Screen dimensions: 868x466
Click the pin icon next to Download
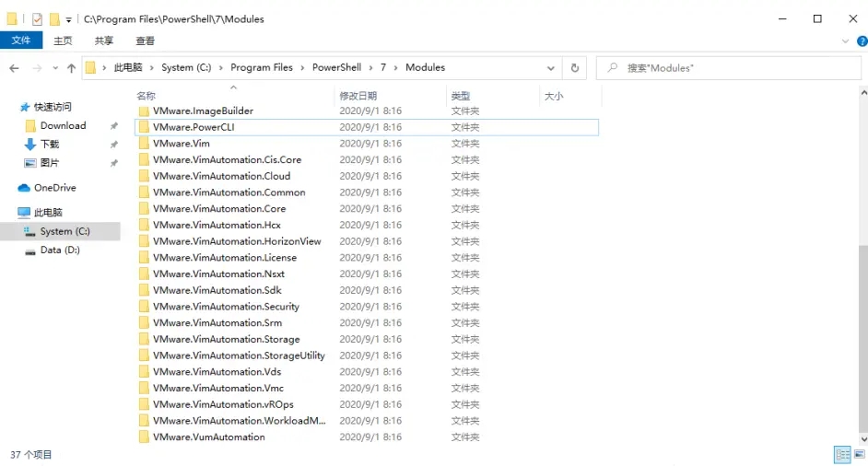(x=113, y=125)
